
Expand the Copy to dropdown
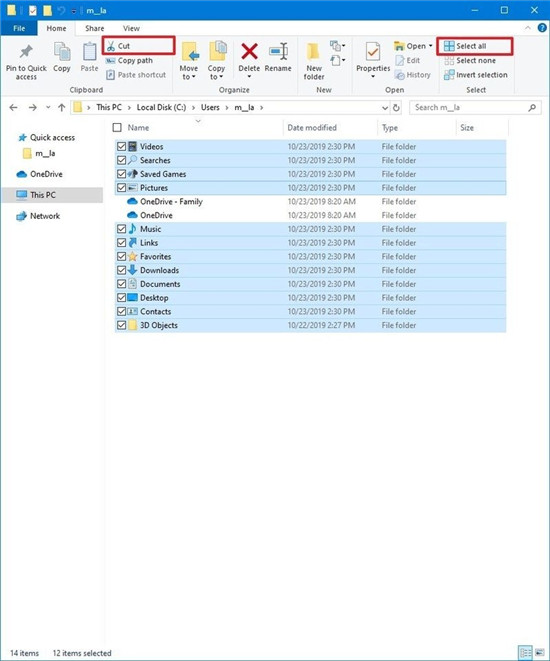pos(216,77)
